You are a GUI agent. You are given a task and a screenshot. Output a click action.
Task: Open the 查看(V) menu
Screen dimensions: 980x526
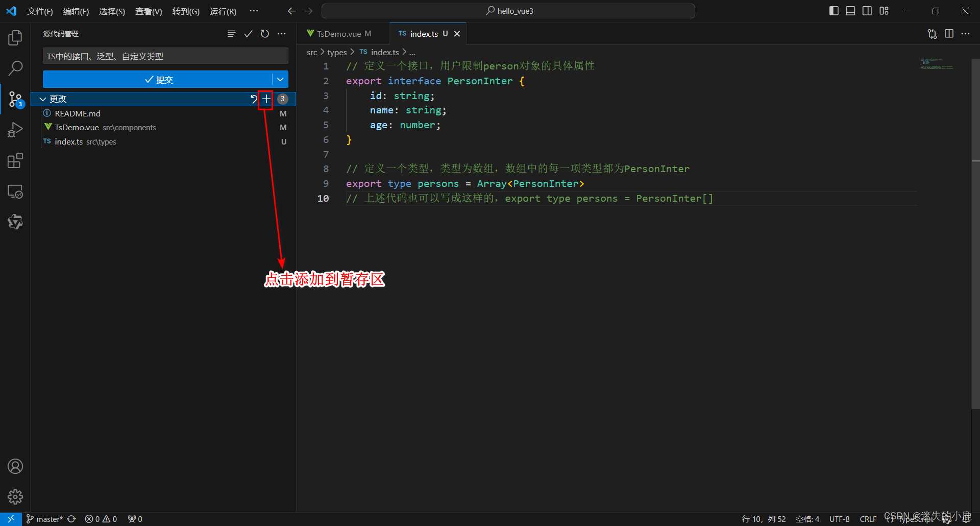tap(149, 11)
